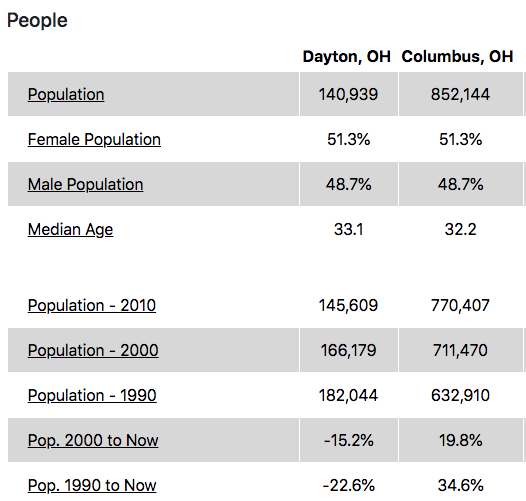This screenshot has height=501, width=526.
Task: Select Columbus population value 852,144
Action: pyautogui.click(x=461, y=94)
